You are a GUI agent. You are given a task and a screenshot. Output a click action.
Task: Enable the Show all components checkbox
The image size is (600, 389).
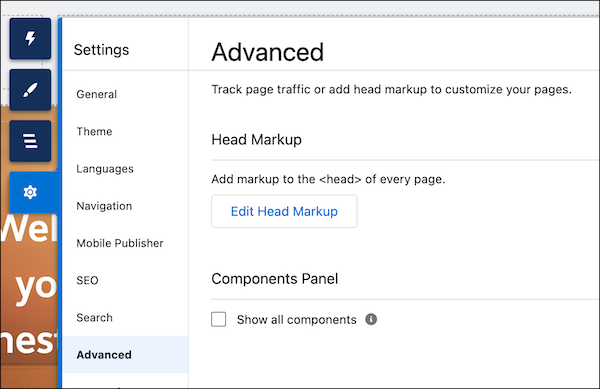pyautogui.click(x=218, y=319)
